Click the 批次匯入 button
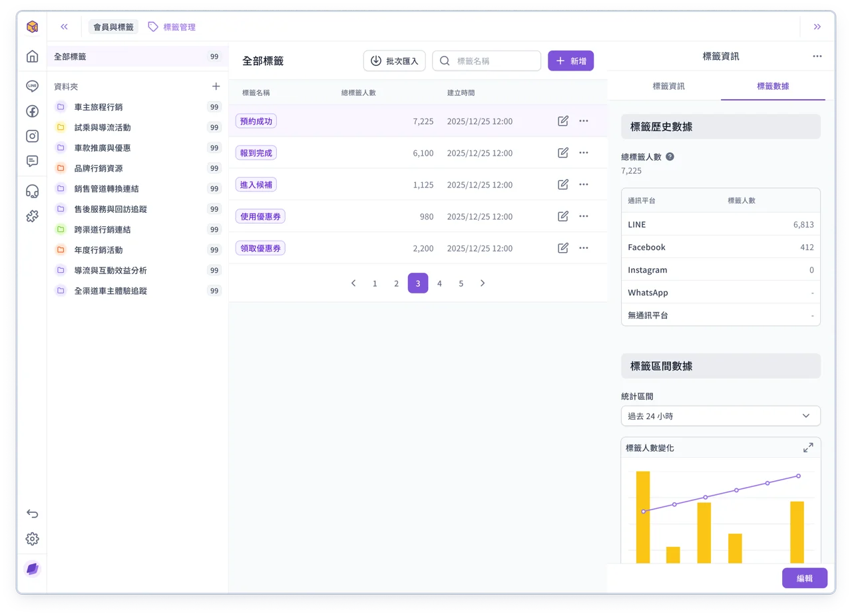Viewport: 852px width, 616px height. 395,61
